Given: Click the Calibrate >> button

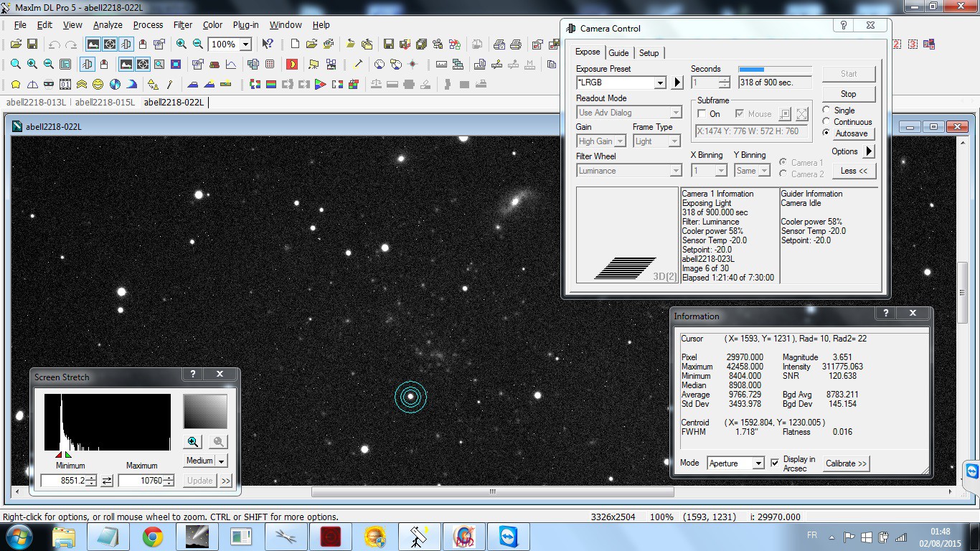Looking at the screenshot, I should 846,463.
